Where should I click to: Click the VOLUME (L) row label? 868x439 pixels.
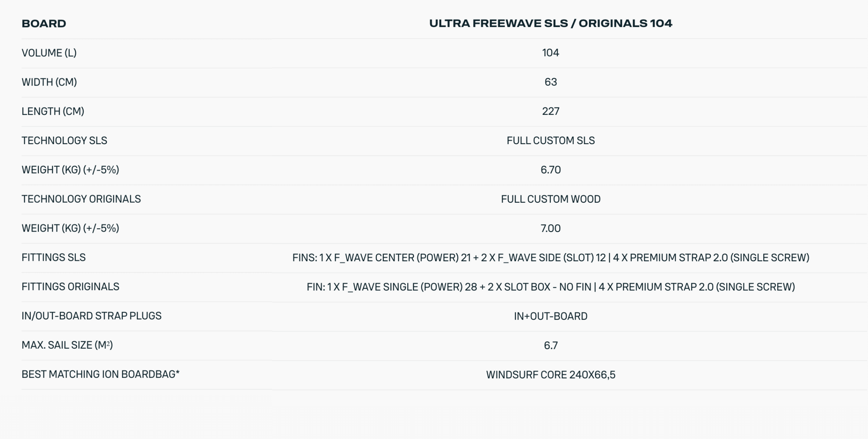pyautogui.click(x=49, y=53)
